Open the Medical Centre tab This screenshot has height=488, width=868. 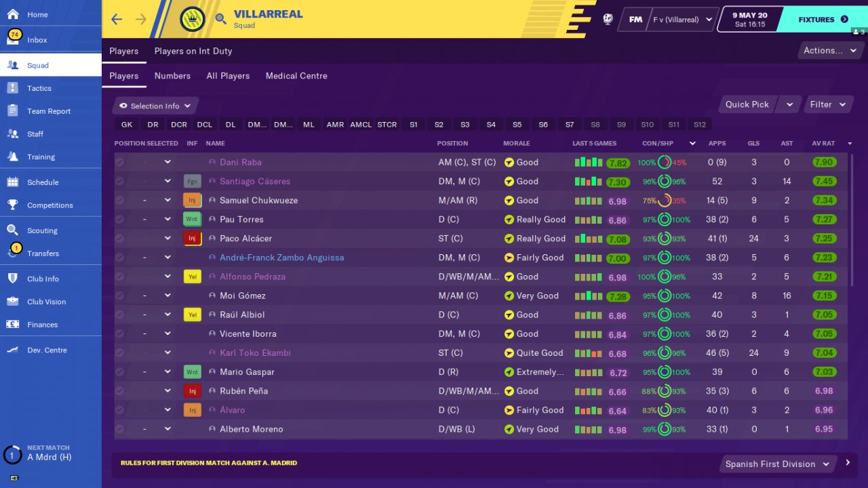point(296,76)
